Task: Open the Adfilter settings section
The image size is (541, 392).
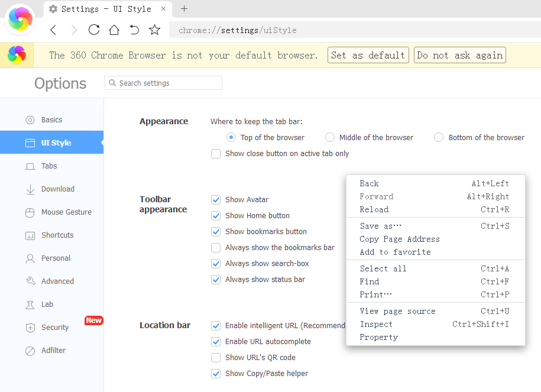Action: pyautogui.click(x=53, y=351)
